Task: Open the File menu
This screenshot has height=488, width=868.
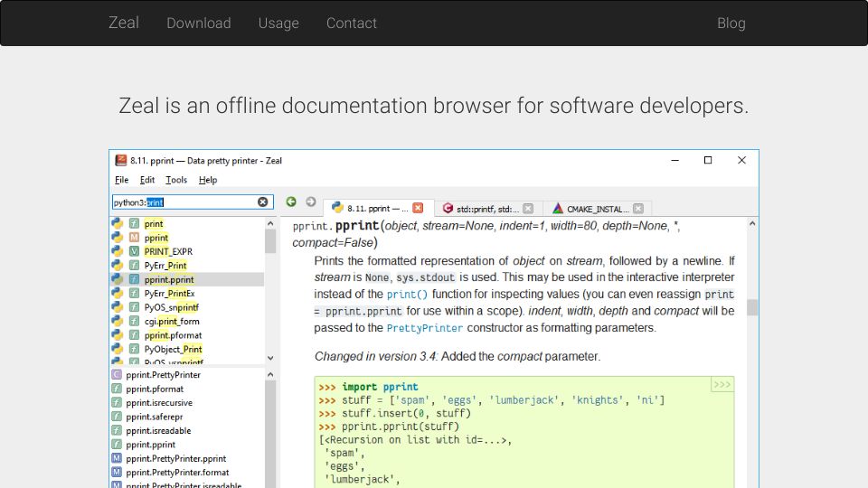Action: 122,180
